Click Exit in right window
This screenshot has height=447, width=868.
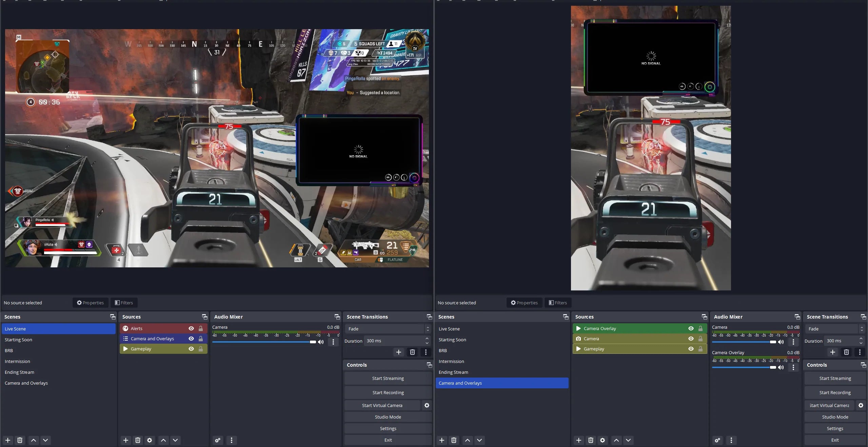(835, 440)
